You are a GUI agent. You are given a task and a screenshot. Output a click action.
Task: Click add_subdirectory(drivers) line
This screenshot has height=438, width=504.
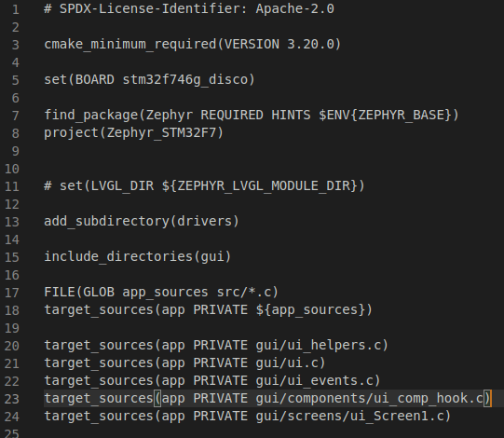[142, 221]
